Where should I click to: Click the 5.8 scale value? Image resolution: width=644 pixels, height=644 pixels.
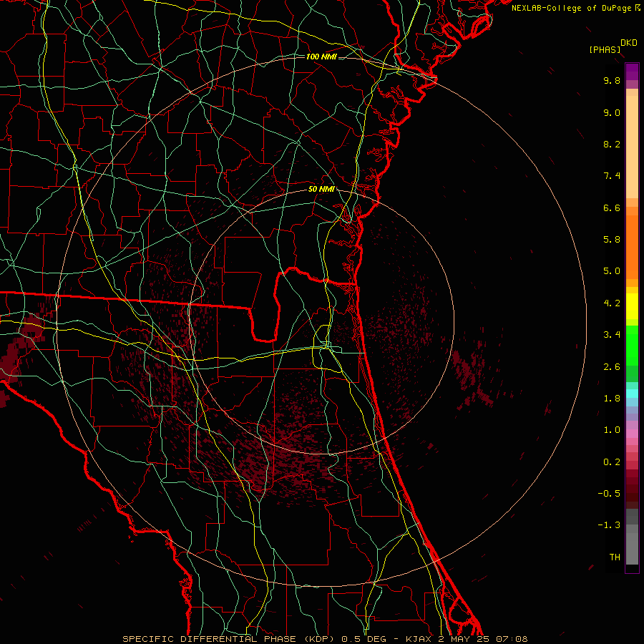click(x=612, y=240)
